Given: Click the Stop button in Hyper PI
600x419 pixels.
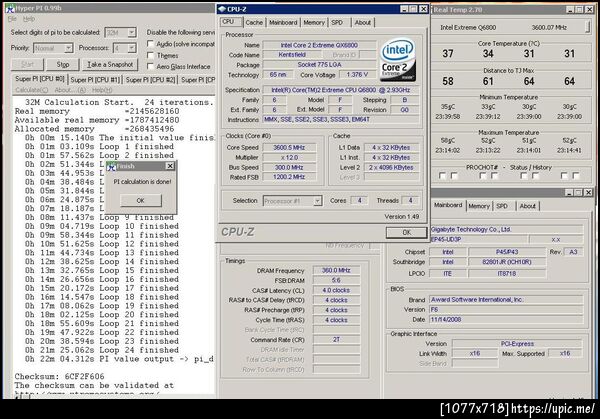Looking at the screenshot, I should [x=63, y=65].
